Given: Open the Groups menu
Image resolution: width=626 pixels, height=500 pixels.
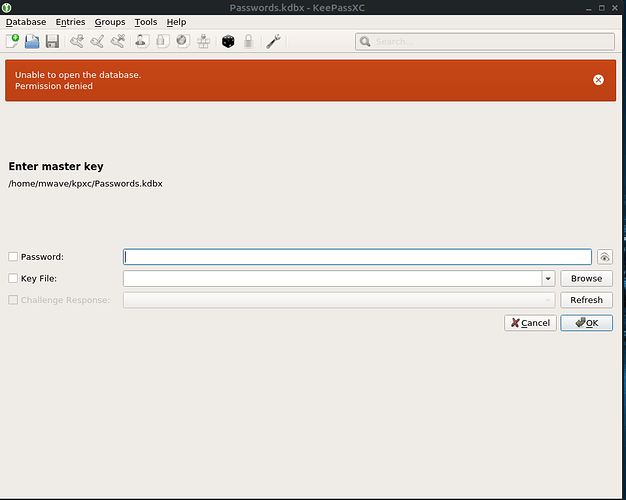Looking at the screenshot, I should pos(110,21).
